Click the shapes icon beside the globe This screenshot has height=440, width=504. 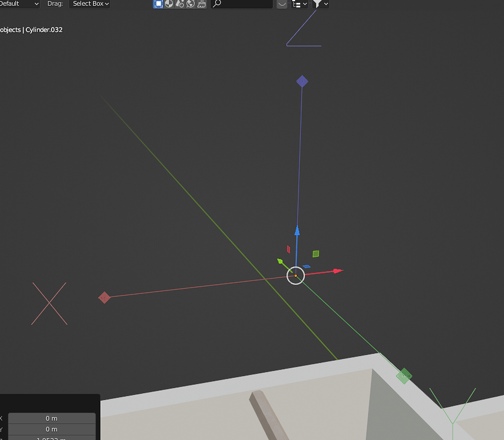pos(180,4)
